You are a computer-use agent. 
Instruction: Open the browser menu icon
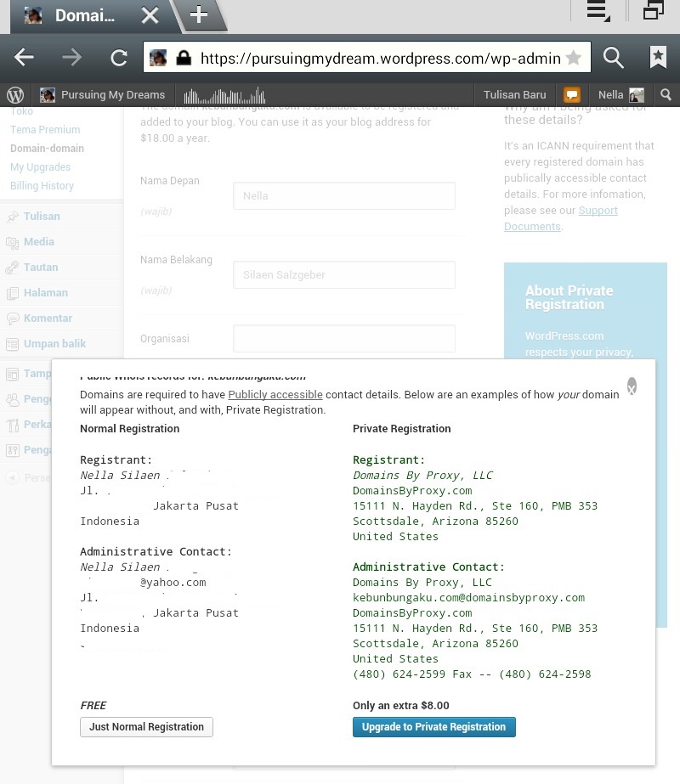[598, 12]
